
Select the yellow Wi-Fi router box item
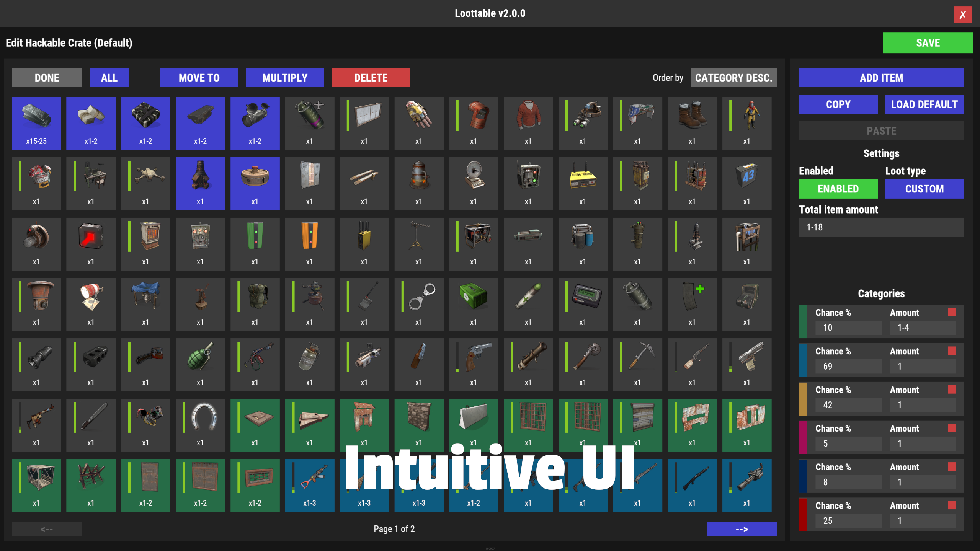tap(582, 183)
